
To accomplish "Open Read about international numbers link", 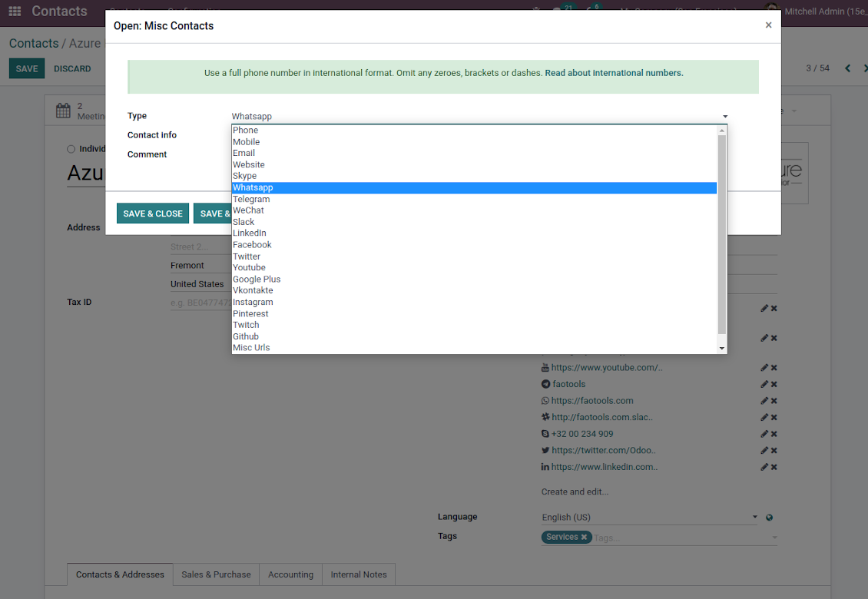I will point(614,73).
